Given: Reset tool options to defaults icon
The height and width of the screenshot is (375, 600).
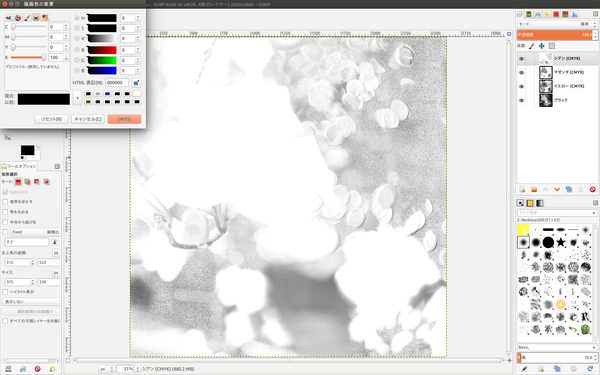Looking at the screenshot, I should 52,369.
